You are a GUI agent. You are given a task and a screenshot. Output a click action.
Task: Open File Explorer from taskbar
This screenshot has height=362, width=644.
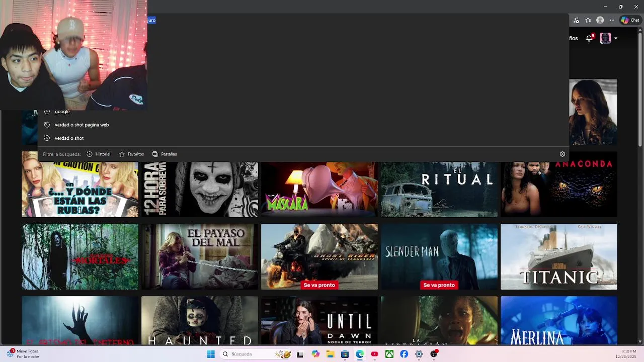point(330,354)
